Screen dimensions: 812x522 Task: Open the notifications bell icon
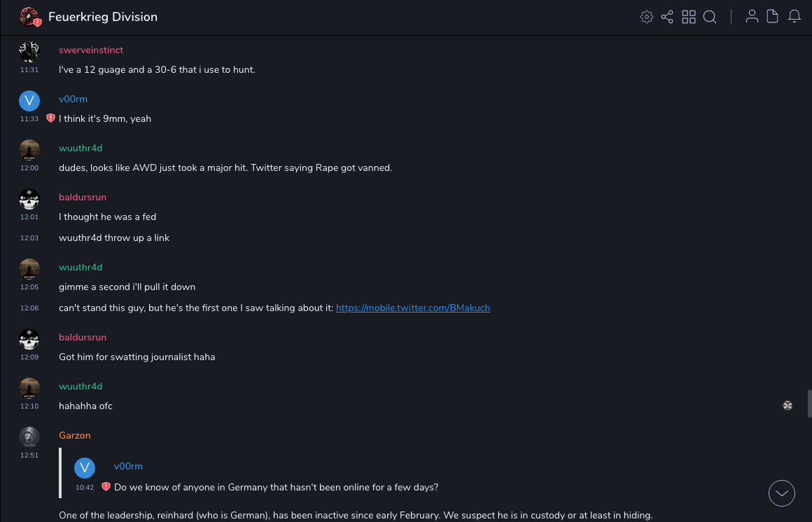(x=794, y=17)
